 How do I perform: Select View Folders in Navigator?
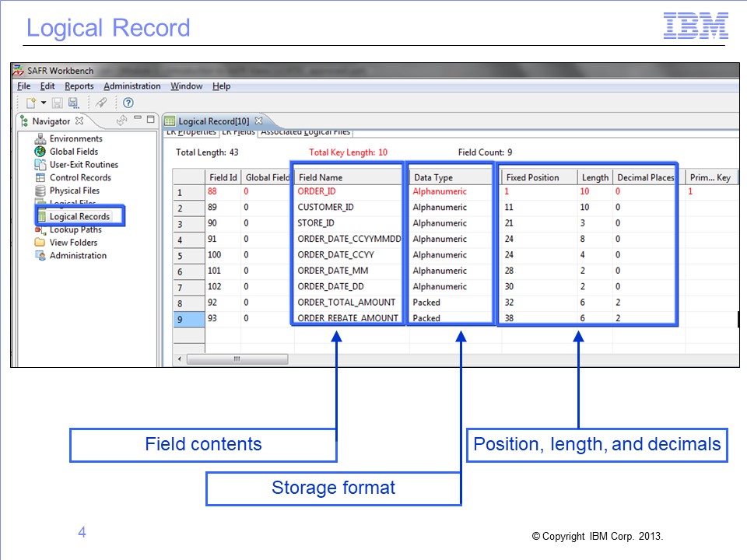click(x=73, y=243)
